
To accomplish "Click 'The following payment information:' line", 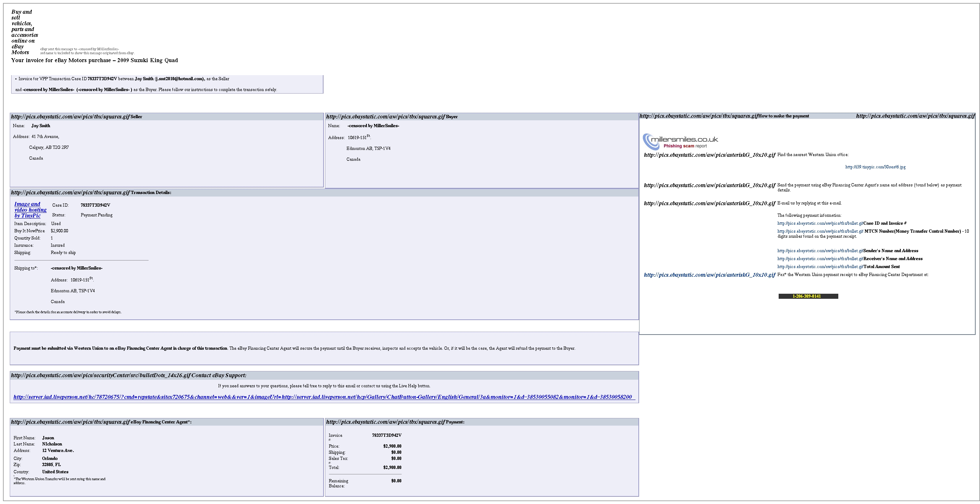I will pos(809,216).
